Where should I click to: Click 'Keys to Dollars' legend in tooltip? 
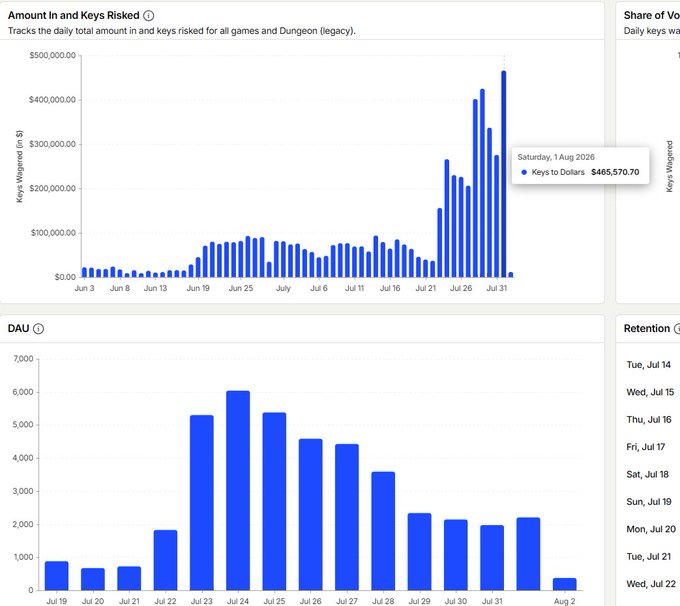point(558,172)
